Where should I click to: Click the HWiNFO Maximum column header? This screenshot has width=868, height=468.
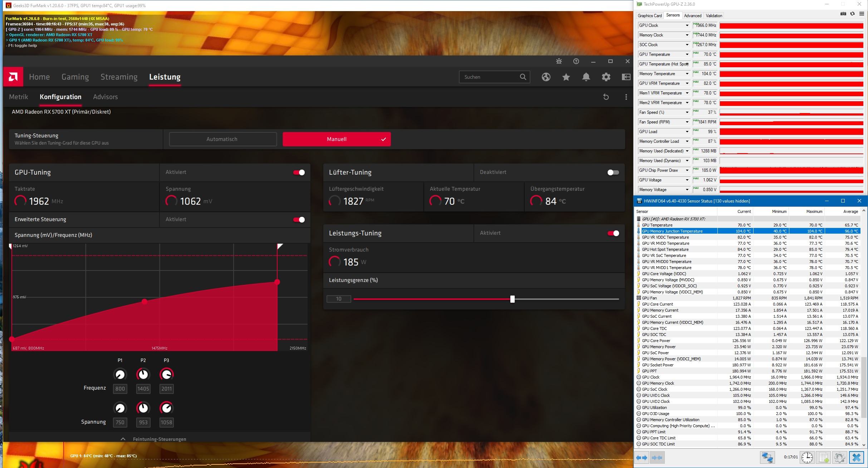807,211
